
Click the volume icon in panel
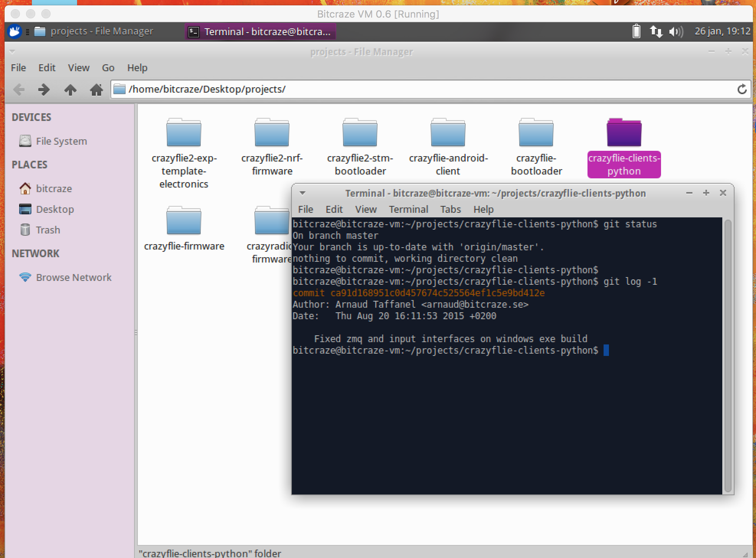click(x=676, y=31)
